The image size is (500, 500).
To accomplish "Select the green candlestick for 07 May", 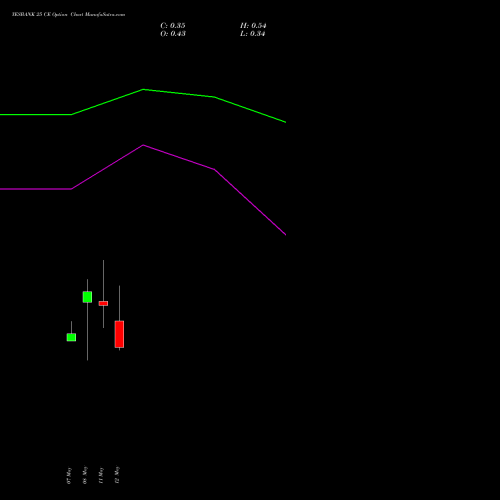I will (71, 337).
